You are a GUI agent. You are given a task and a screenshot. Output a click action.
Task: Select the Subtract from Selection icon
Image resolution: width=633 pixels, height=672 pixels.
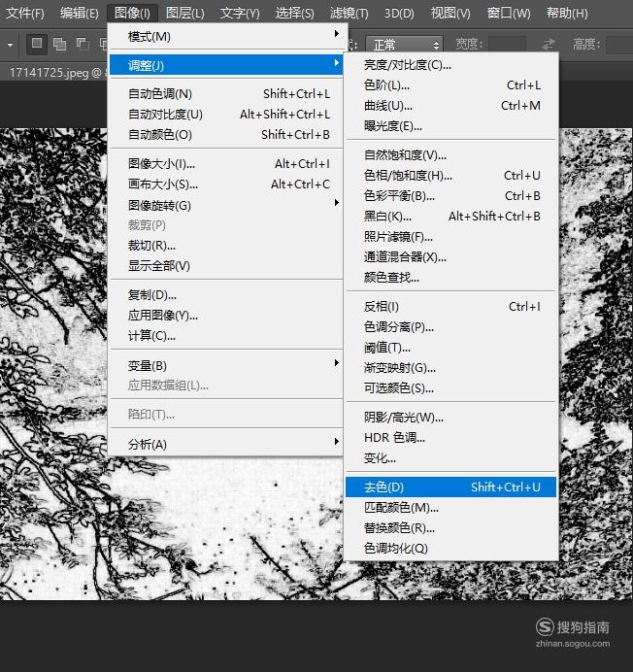(x=83, y=44)
